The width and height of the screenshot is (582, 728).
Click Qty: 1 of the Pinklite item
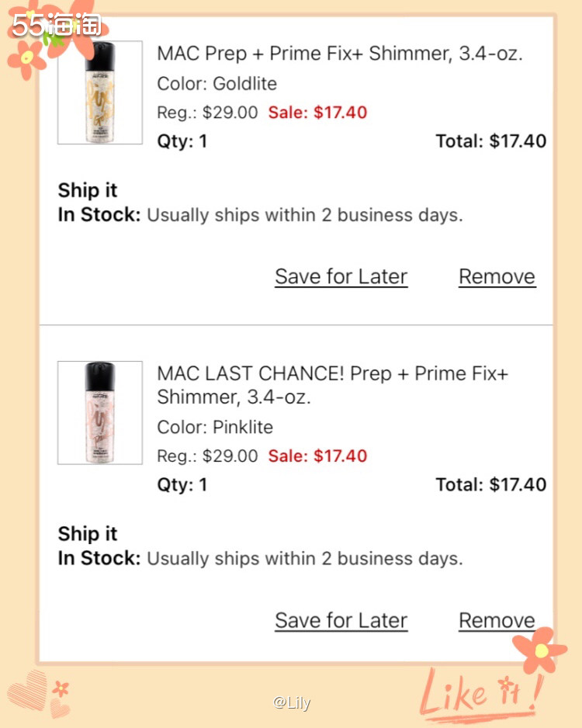click(182, 485)
